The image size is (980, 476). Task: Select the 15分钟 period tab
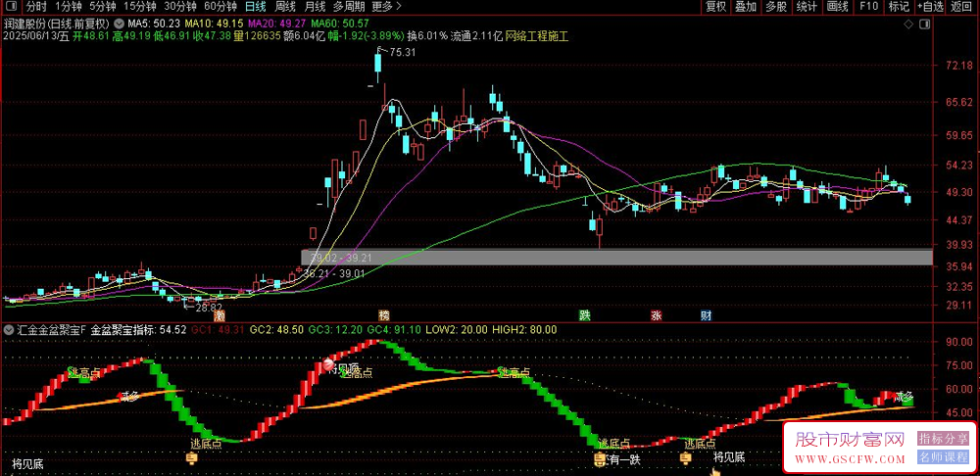(x=139, y=7)
